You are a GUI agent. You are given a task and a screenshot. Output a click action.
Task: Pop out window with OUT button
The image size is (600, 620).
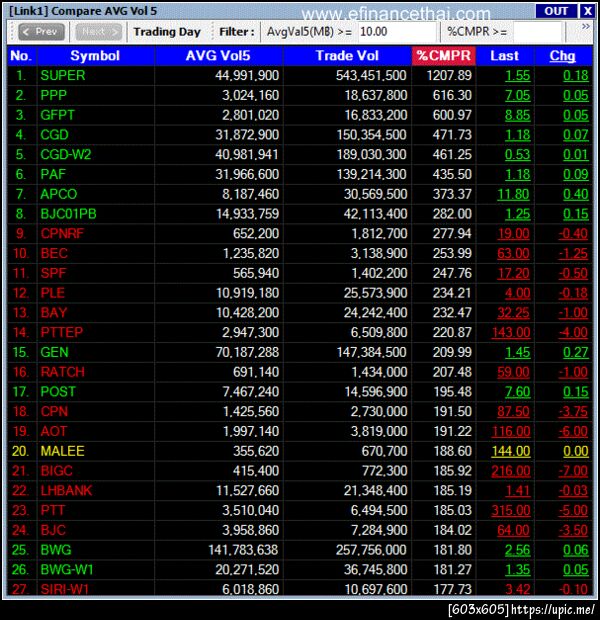tap(556, 11)
